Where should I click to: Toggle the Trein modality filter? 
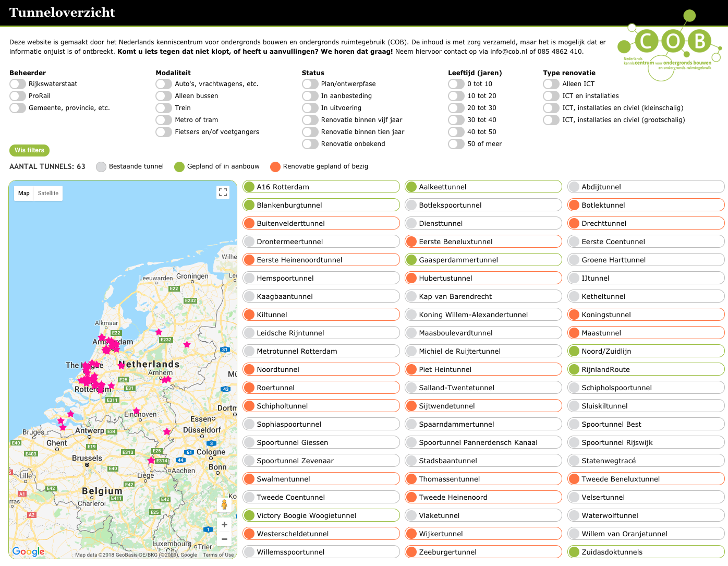164,108
